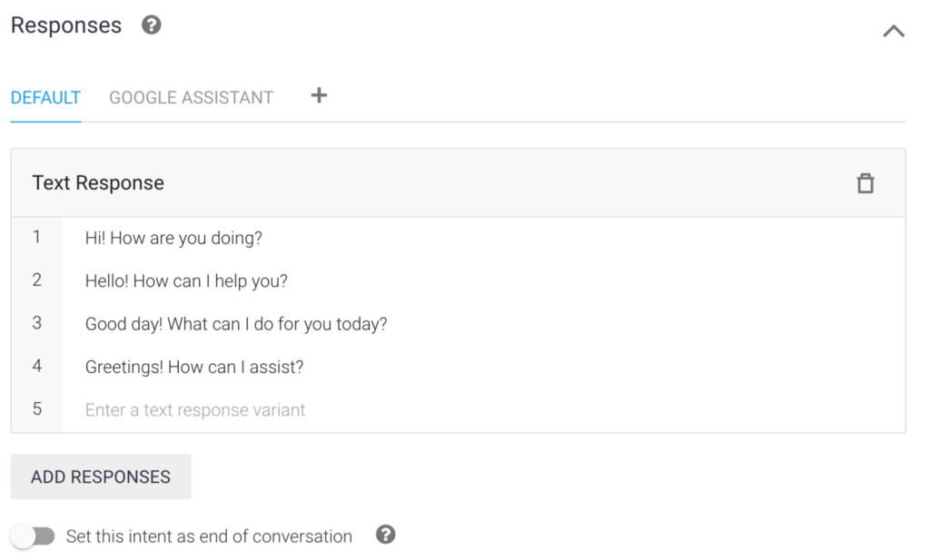The width and height of the screenshot is (930, 560).
Task: Delete the Text Response card via trash icon
Action: pos(866,183)
